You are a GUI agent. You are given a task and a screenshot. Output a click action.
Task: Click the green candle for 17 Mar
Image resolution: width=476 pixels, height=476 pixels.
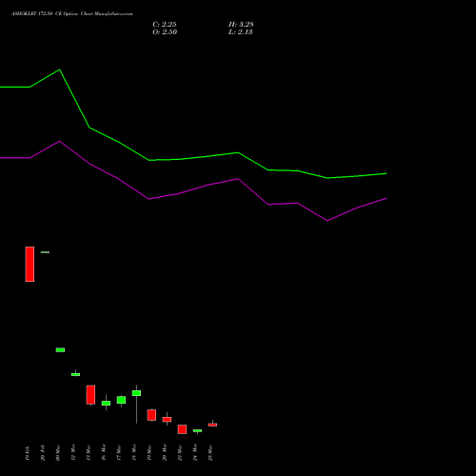tap(121, 400)
